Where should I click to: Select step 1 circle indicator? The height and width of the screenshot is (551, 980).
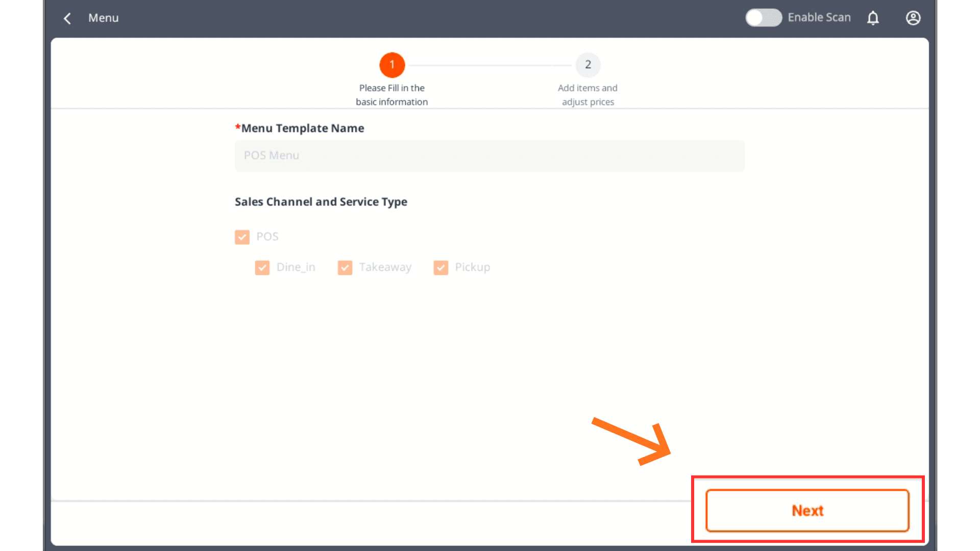click(392, 65)
